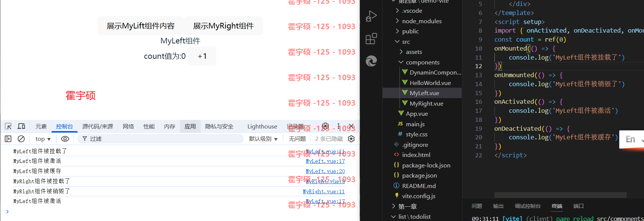Switch to the 隐私与安全 tab
The height and width of the screenshot is (221, 644).
(219, 126)
